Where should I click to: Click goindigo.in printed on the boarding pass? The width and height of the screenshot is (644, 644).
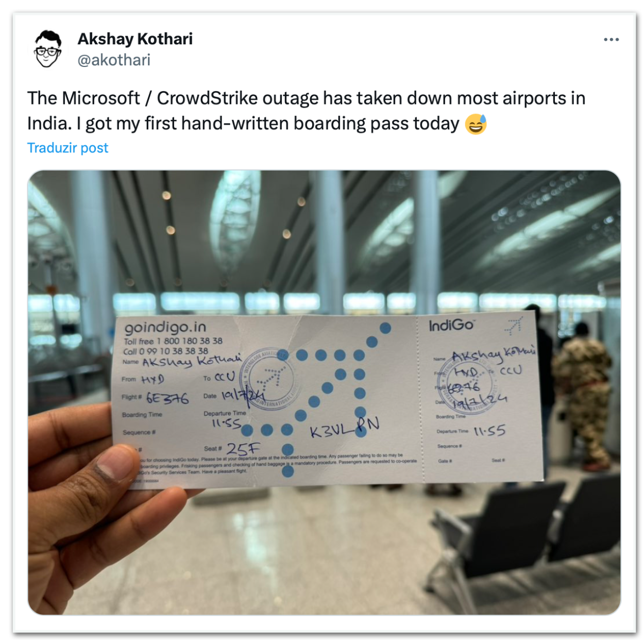point(165,327)
